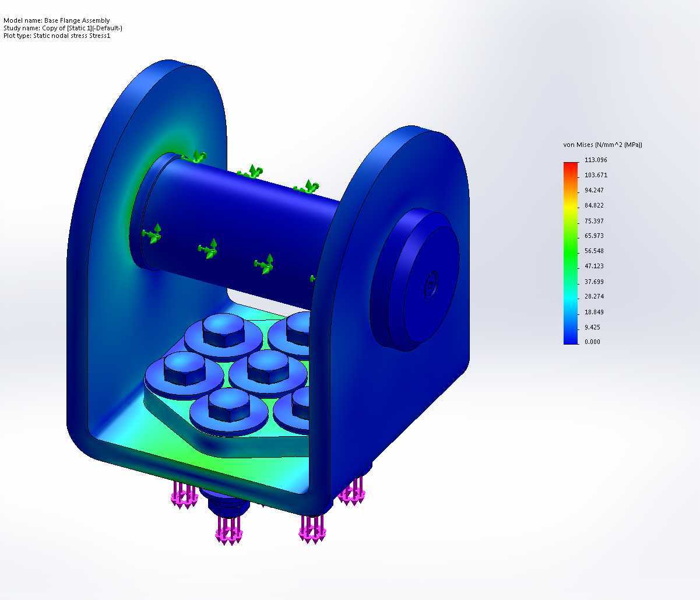The image size is (700, 600).
Task: Click the dark blue bottom of the stress color bar
Action: [x=571, y=339]
